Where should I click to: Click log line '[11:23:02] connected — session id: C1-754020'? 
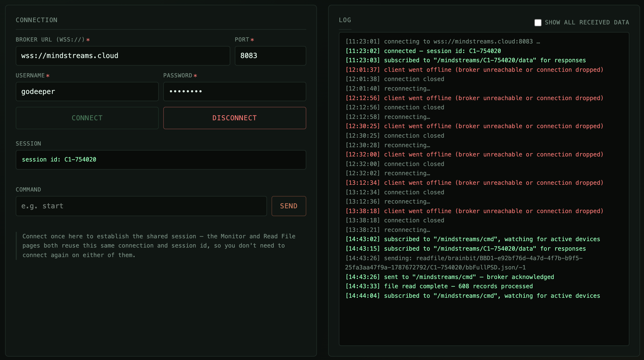(x=423, y=51)
